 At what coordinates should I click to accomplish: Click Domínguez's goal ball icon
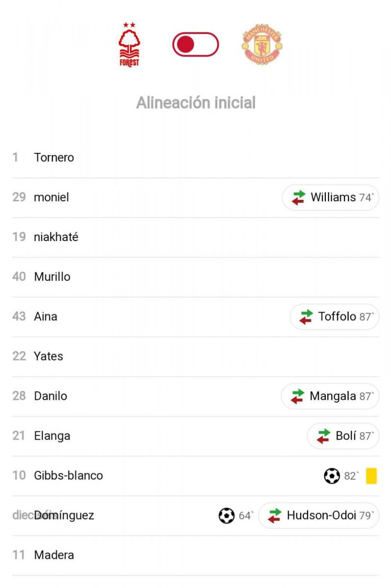click(x=226, y=515)
